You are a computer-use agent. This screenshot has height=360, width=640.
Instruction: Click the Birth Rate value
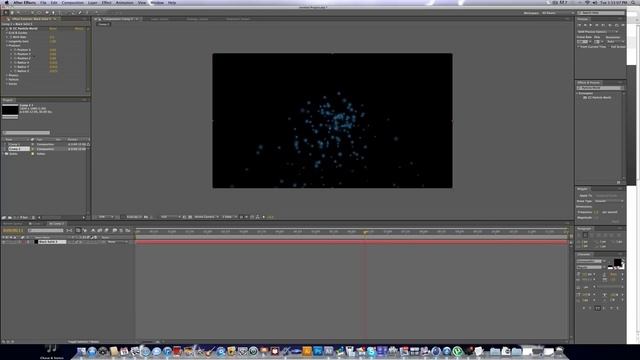52,37
